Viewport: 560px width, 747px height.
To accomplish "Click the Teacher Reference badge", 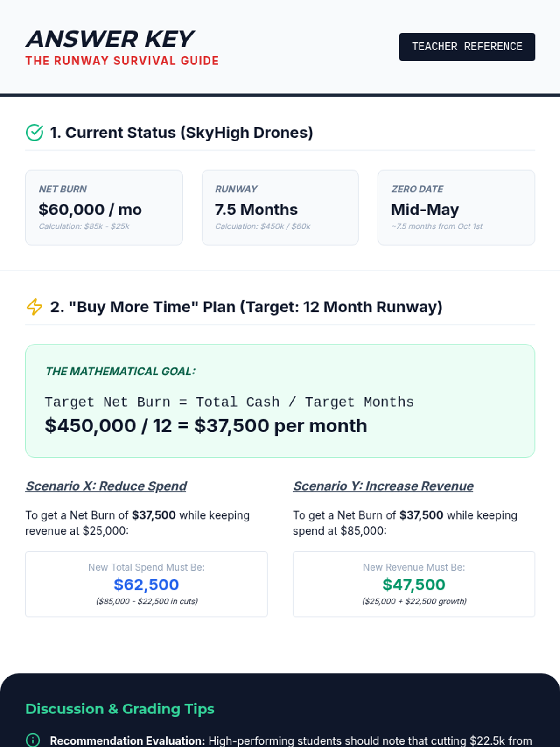I will [x=467, y=47].
